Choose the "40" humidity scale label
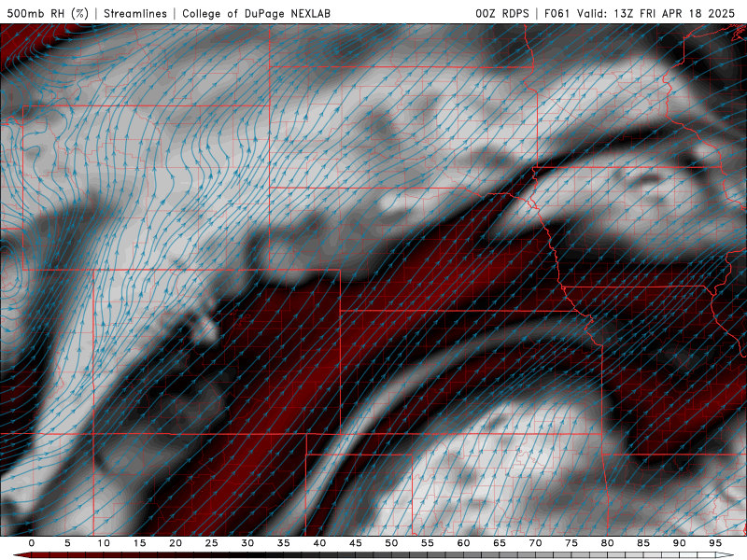The image size is (747, 560). [319, 543]
